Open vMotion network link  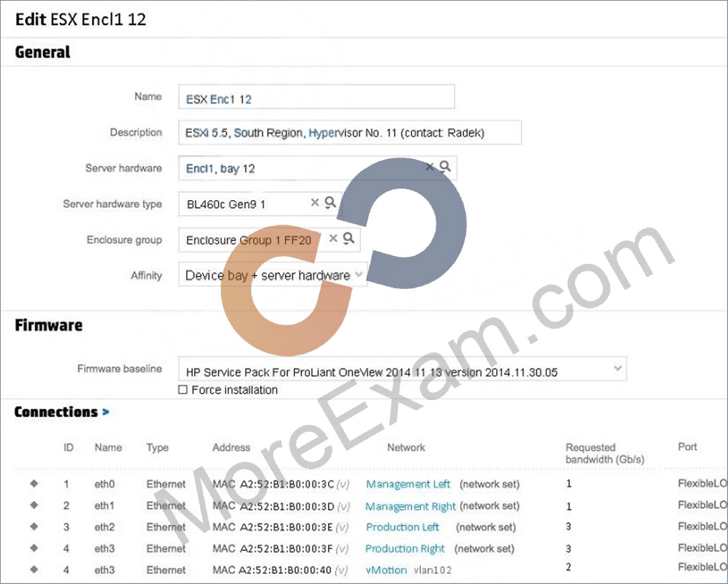[x=386, y=570]
